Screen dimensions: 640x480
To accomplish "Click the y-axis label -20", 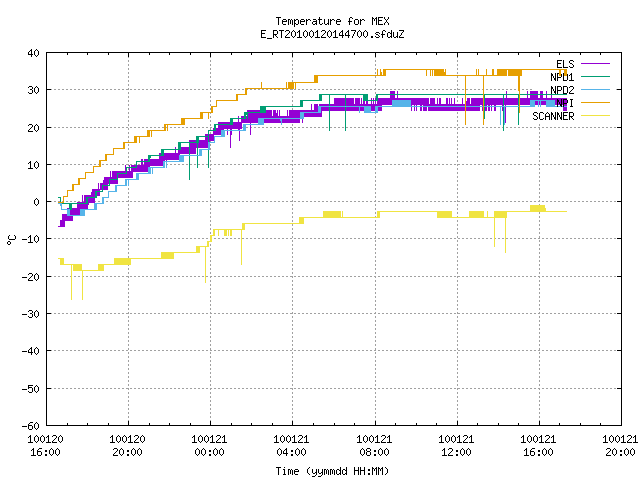I will point(31,277).
